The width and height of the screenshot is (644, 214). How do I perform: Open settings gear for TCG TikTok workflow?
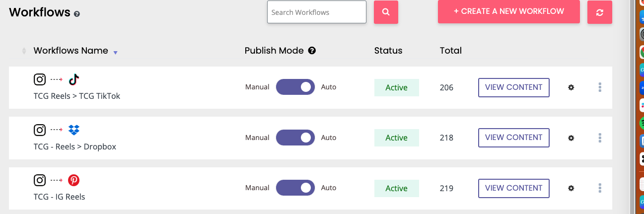pos(571,87)
